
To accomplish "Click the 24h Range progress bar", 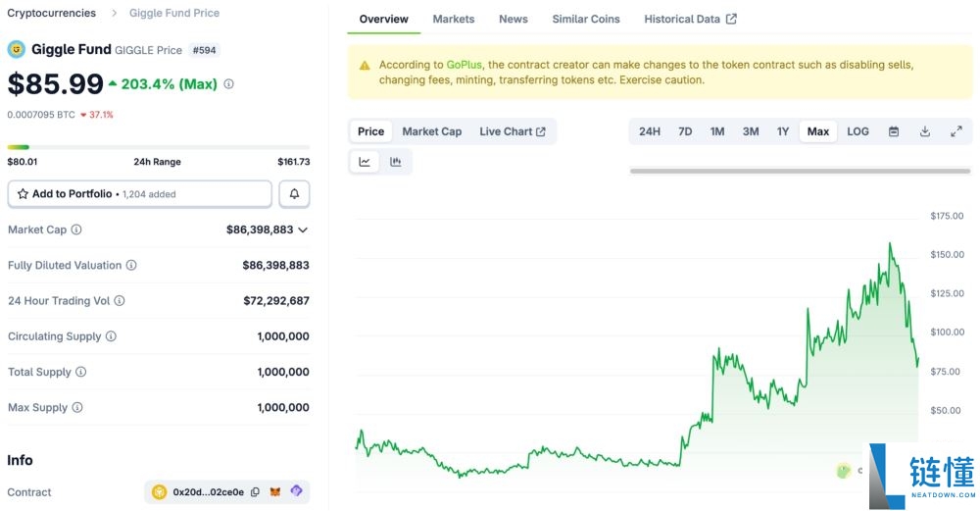I will click(159, 147).
